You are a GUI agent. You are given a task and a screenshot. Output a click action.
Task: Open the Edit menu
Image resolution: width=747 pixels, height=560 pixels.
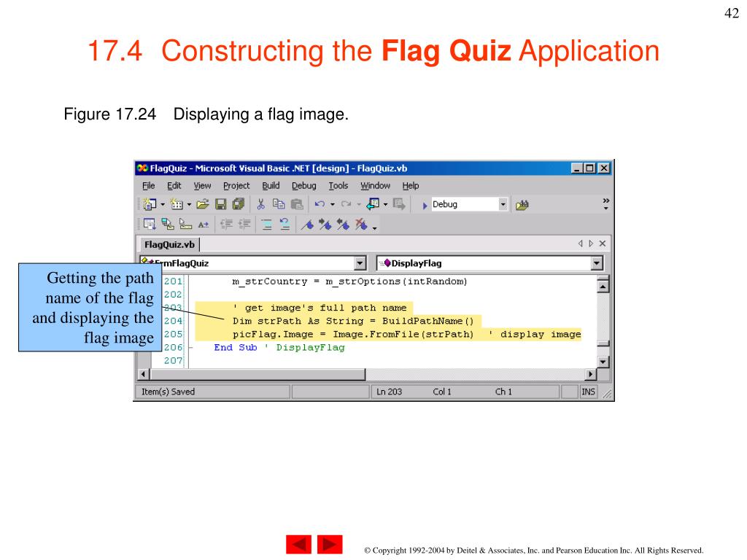[174, 186]
